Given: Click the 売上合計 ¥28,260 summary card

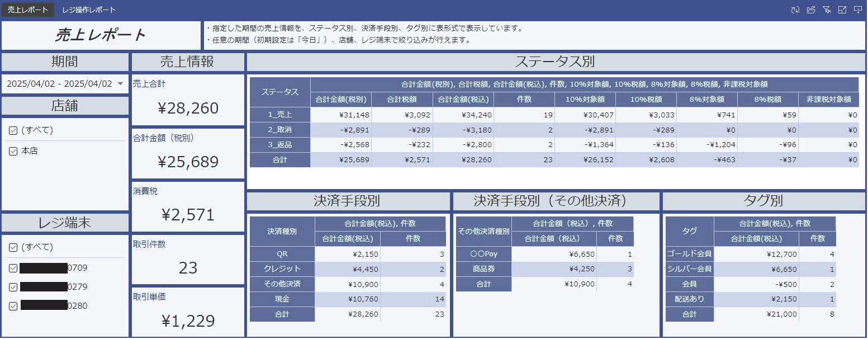Looking at the screenshot, I should [188, 99].
